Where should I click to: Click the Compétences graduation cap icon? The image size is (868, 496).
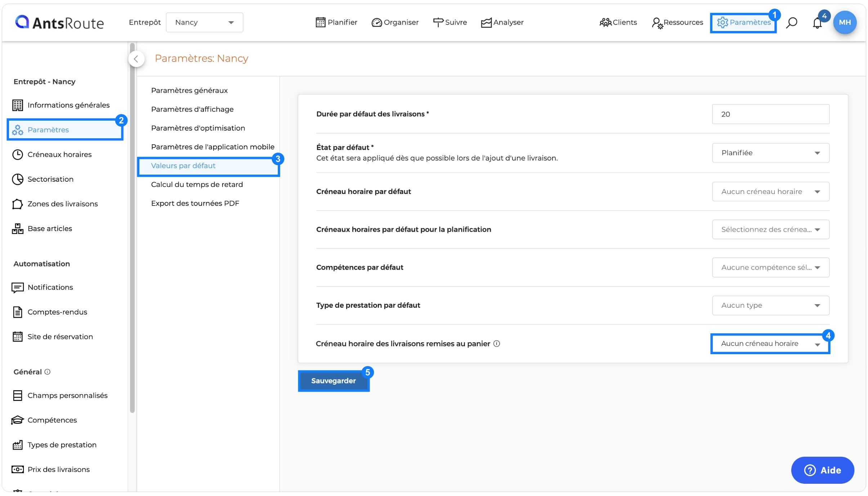pos(17,420)
